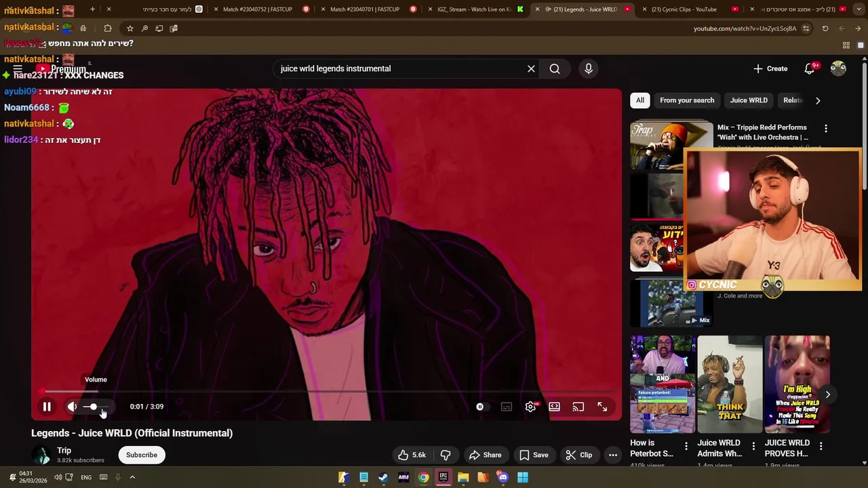The image size is (868, 488).
Task: Open the Mix – Trippie Redd Performs Wish video
Action: click(x=763, y=132)
